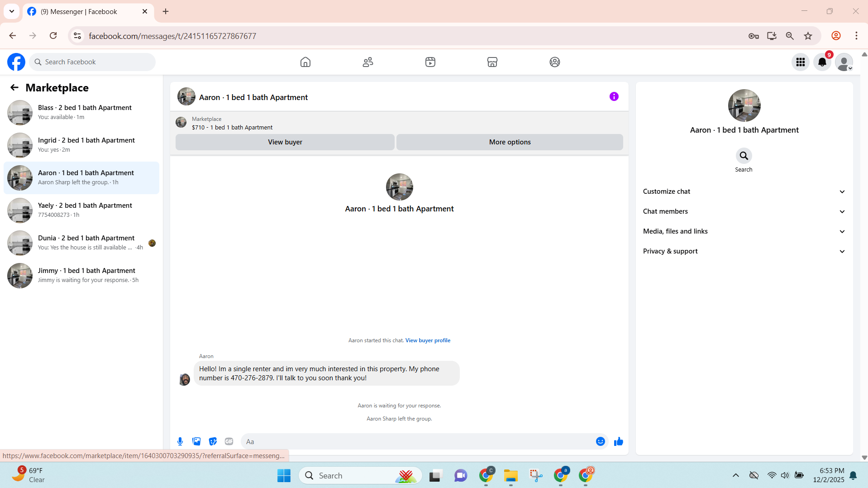Image resolution: width=868 pixels, height=488 pixels.
Task: Open Facebook home feed icon
Action: click(305, 62)
